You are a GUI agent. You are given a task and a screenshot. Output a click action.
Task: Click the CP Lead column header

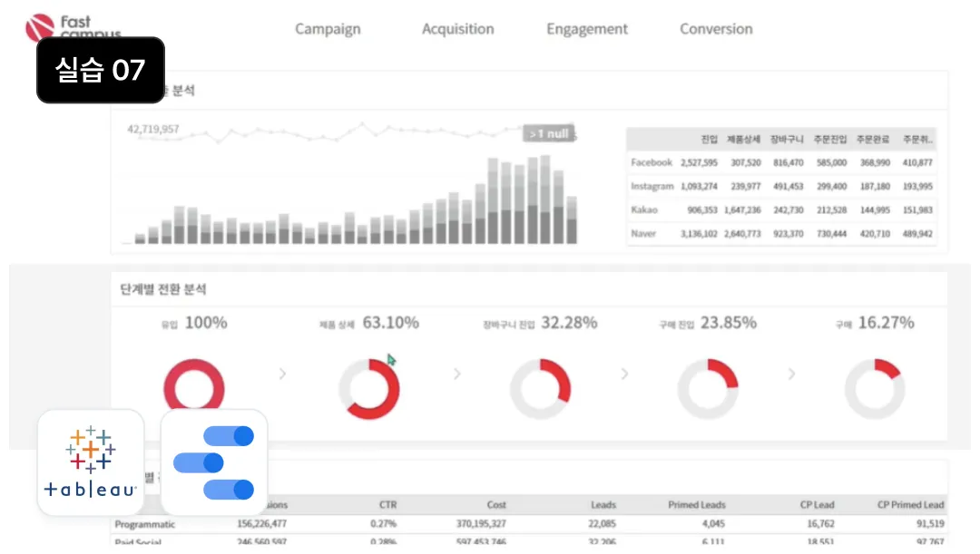(817, 505)
